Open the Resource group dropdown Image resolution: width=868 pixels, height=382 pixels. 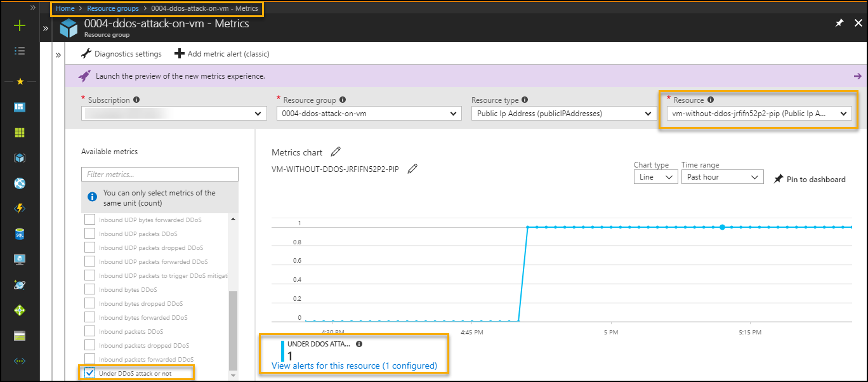369,114
